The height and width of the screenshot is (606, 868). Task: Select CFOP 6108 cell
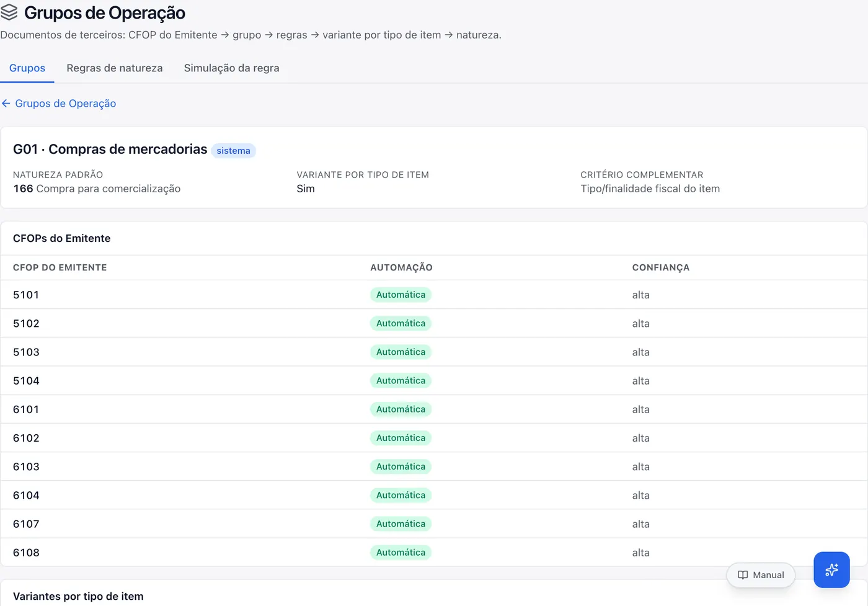pyautogui.click(x=26, y=553)
